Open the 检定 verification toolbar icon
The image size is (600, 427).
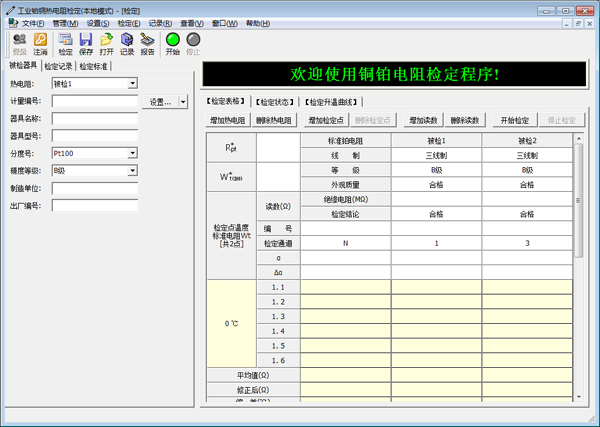click(65, 44)
